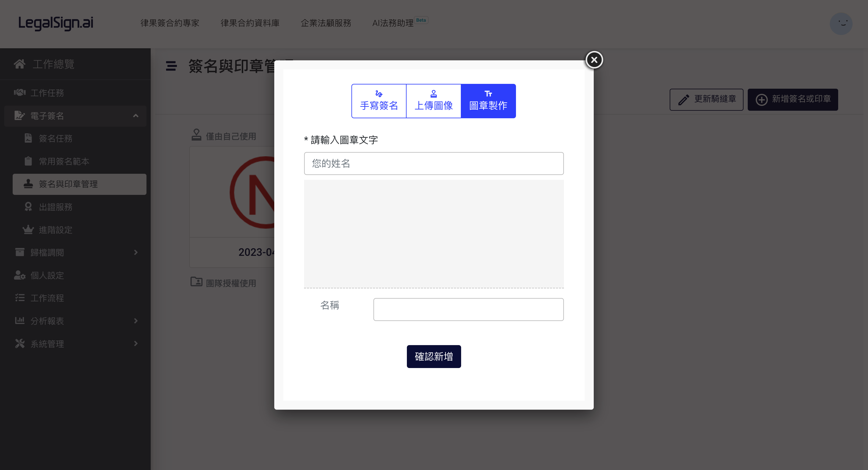
Task: Click the home icon for 工作總覽
Action: 20,64
